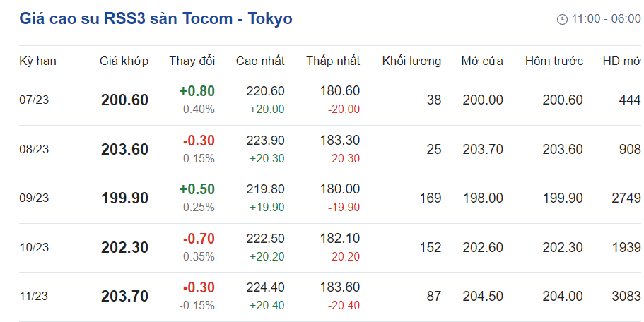Viewport: 644px width, 322px height.
Task: Click the 08/23 contract term
Action: (34, 149)
